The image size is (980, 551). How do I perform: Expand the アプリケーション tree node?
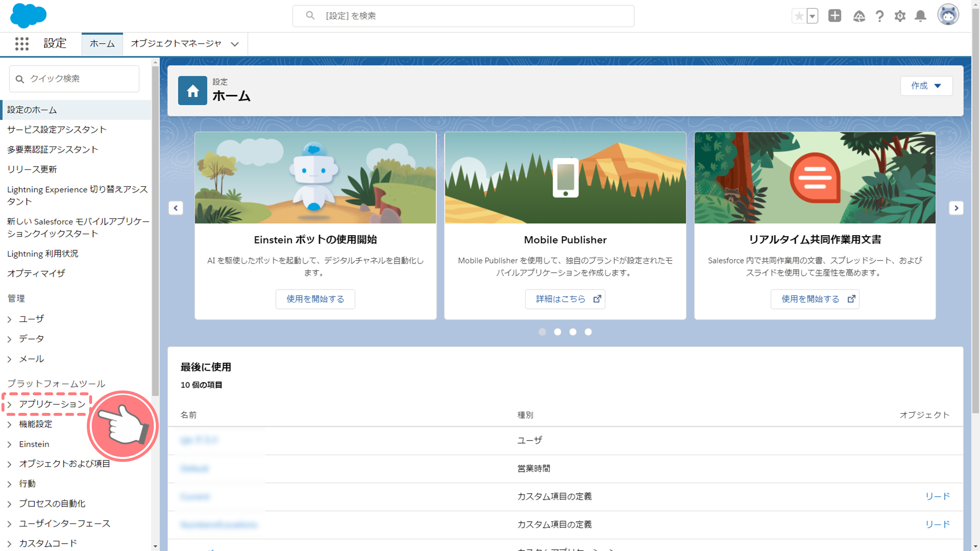click(9, 405)
